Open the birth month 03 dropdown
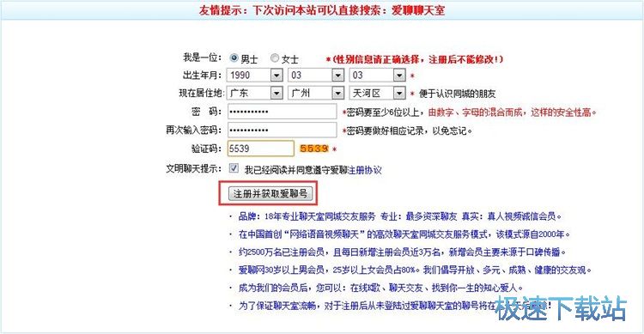This screenshot has height=334, width=644. coord(316,76)
